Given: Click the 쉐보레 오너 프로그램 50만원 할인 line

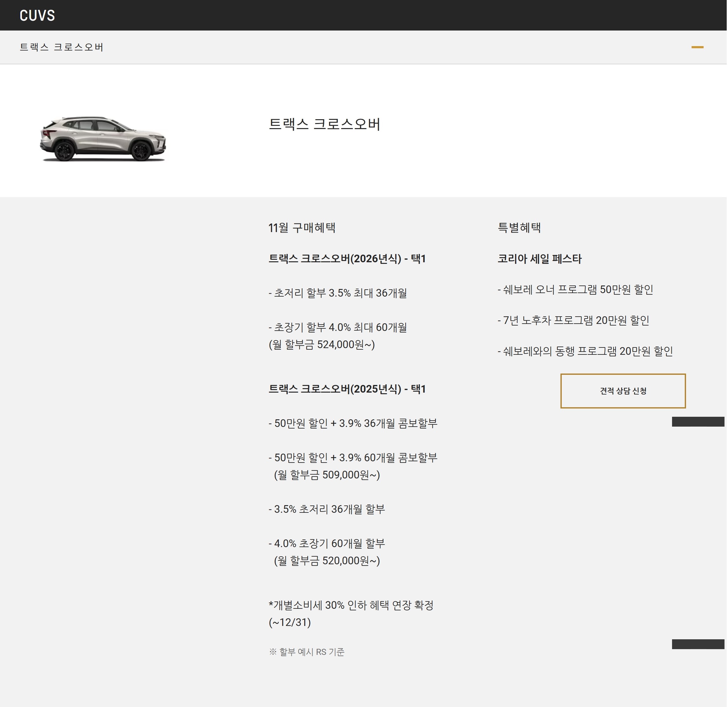Looking at the screenshot, I should click(575, 290).
